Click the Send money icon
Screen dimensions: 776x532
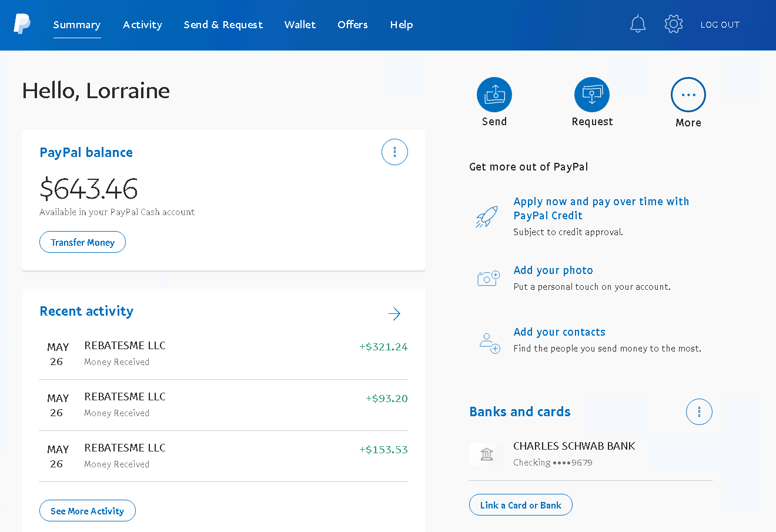pos(494,95)
